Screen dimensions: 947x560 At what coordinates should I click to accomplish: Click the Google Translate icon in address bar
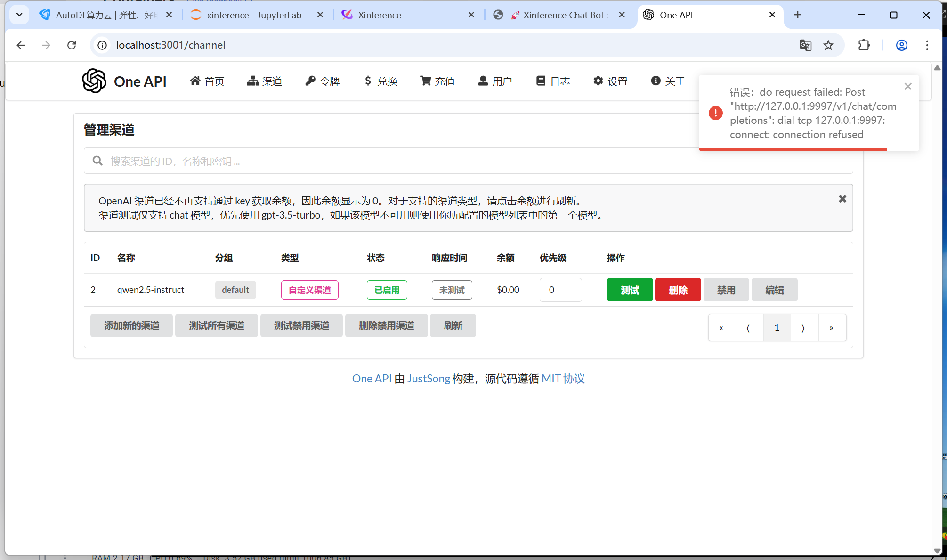(x=805, y=45)
